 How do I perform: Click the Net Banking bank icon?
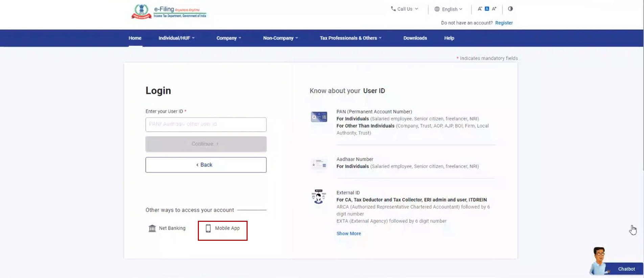pos(152,229)
